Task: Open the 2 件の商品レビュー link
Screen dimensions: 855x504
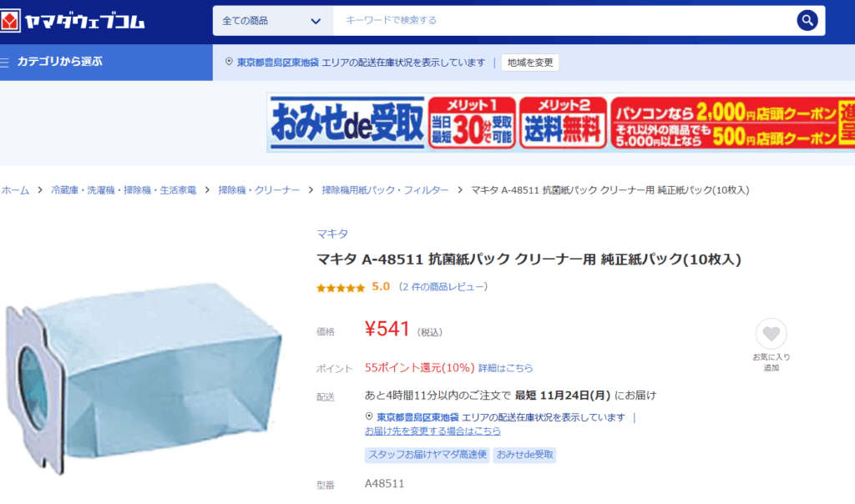Action: pyautogui.click(x=443, y=286)
